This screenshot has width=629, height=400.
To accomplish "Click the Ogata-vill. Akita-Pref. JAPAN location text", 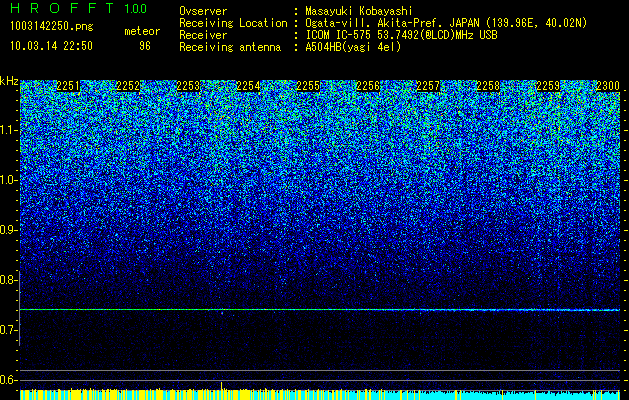I will [446, 23].
